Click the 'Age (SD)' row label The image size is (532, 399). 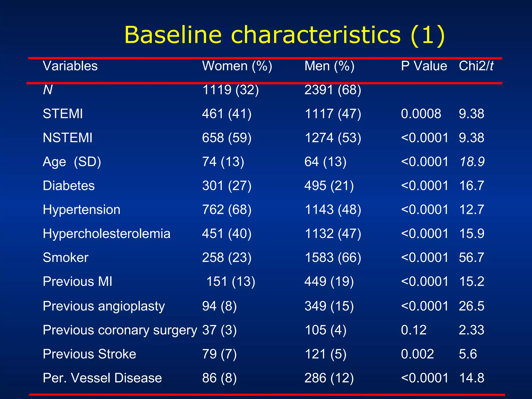coord(72,162)
